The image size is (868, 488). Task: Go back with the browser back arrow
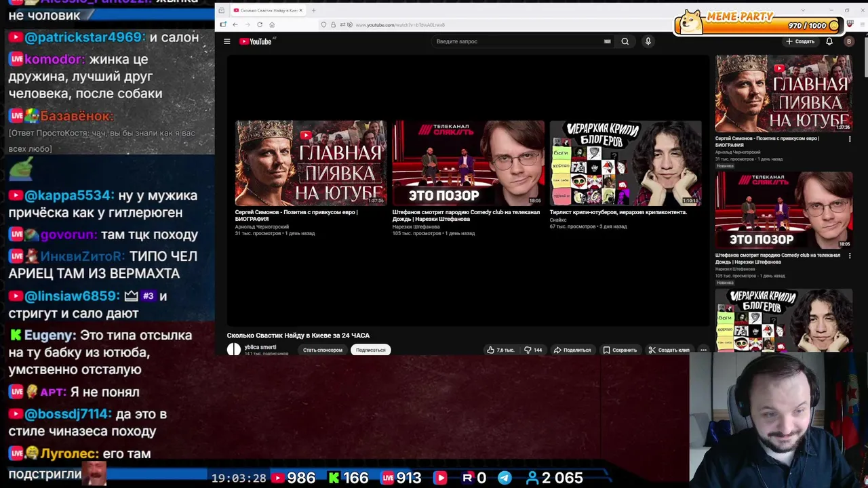(235, 24)
